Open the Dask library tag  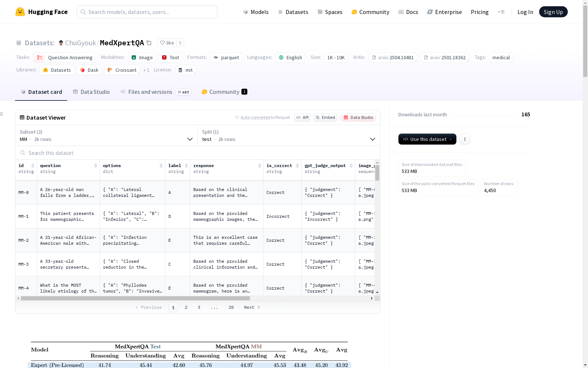(x=89, y=70)
